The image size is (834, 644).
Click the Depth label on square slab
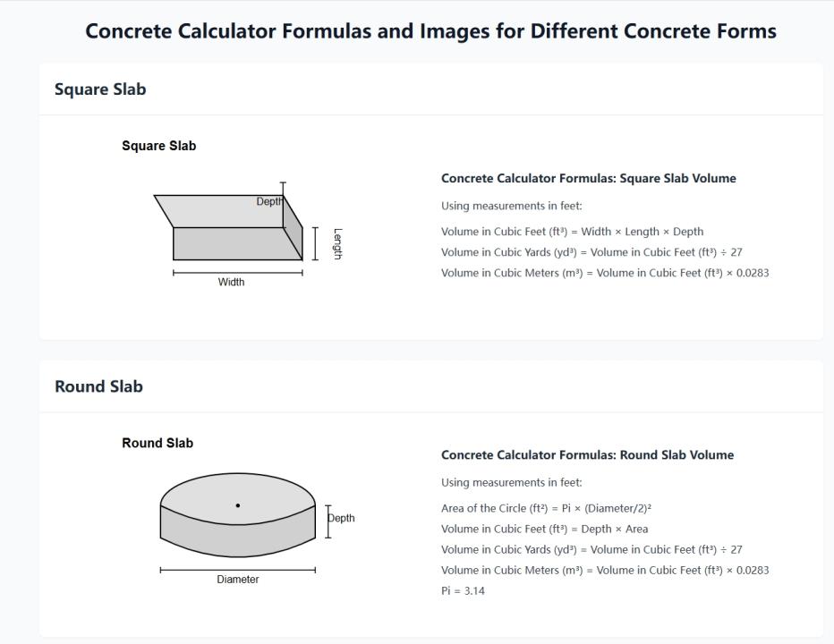coord(268,202)
